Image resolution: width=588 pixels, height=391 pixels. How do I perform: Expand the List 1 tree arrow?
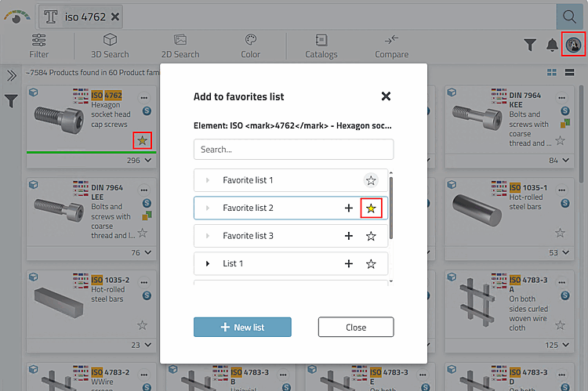pyautogui.click(x=208, y=264)
